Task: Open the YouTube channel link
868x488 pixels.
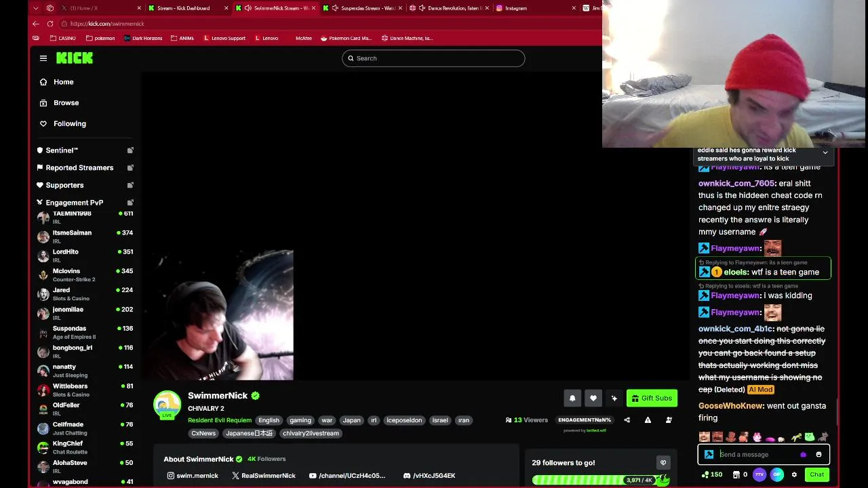Action: click(347, 476)
